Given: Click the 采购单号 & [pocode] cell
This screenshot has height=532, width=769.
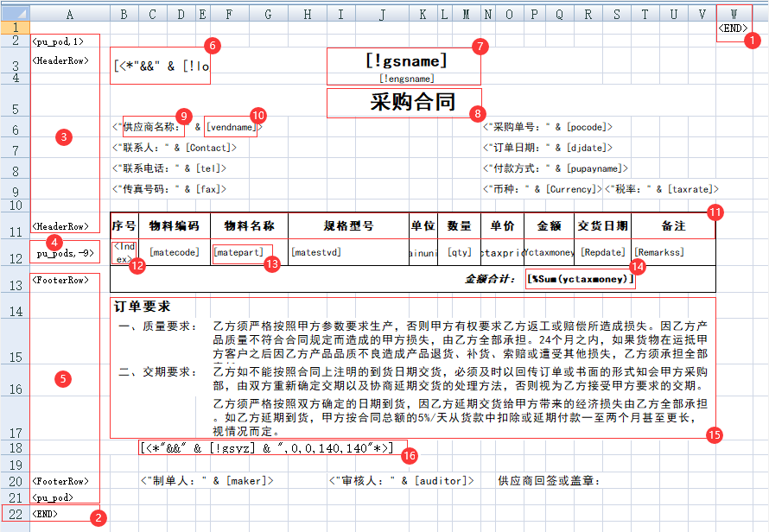Looking at the screenshot, I should coord(548,127).
